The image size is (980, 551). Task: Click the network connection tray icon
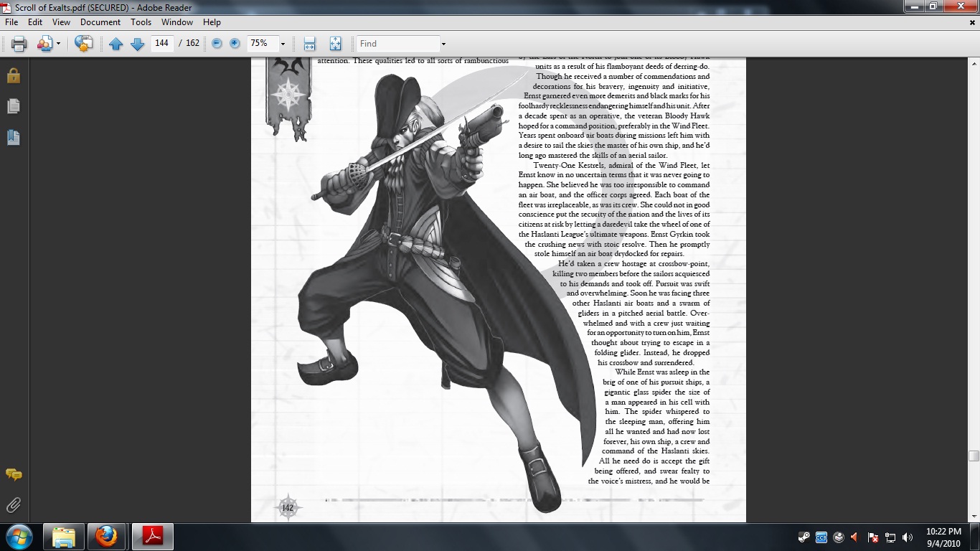click(x=890, y=537)
